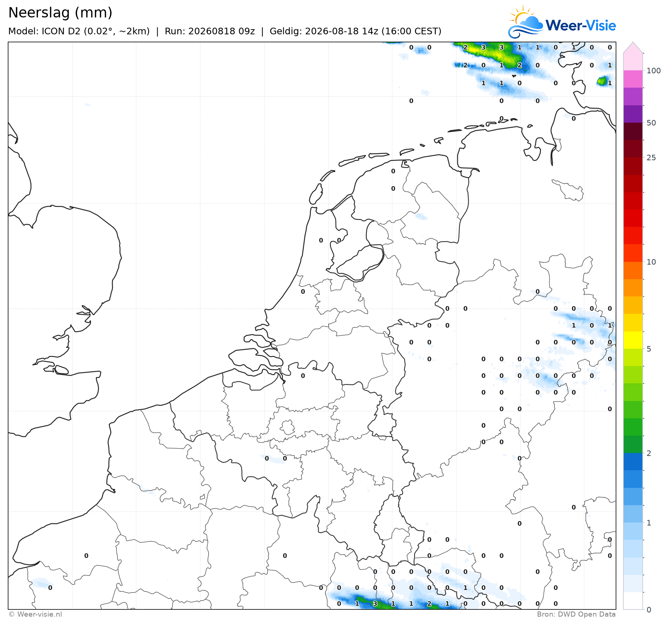Click the green rain patch over the North Sea

pyautogui.click(x=493, y=55)
